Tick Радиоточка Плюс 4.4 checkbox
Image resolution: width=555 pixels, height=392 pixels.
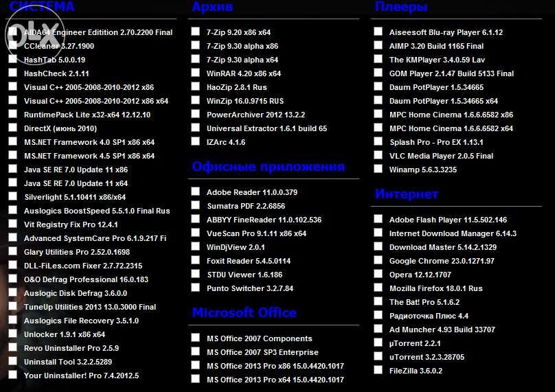378,315
